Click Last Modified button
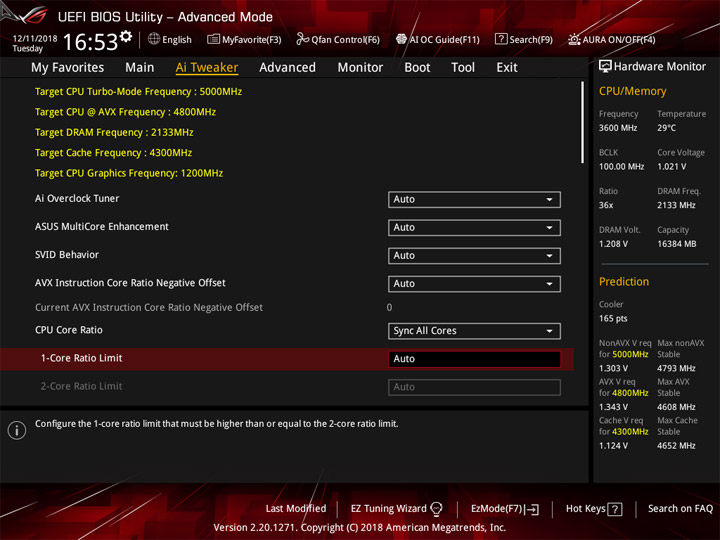This screenshot has height=540, width=720. 296,508
